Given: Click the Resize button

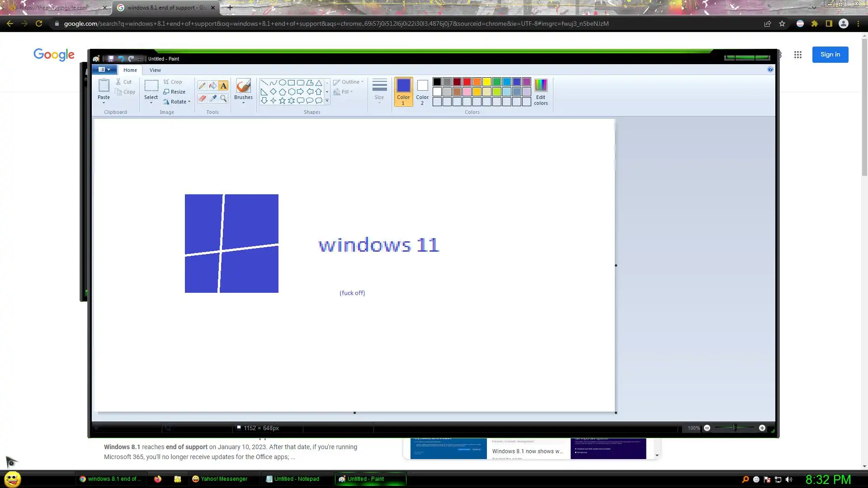Looking at the screenshot, I should click(175, 92).
